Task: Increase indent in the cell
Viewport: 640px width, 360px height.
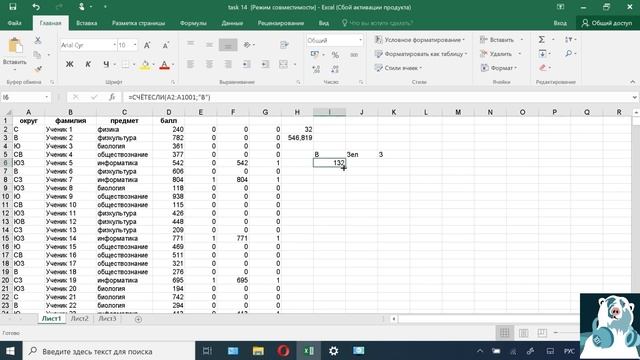Action: tap(265, 64)
